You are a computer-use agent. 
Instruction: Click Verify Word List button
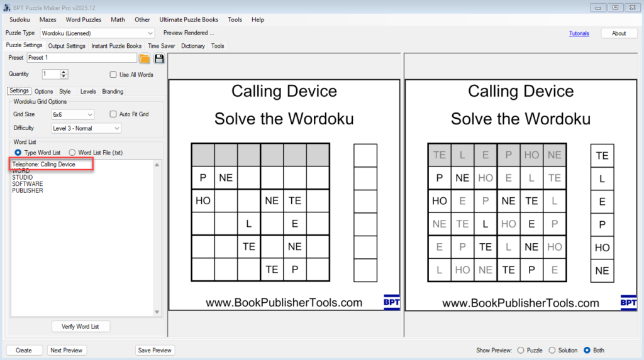click(80, 326)
